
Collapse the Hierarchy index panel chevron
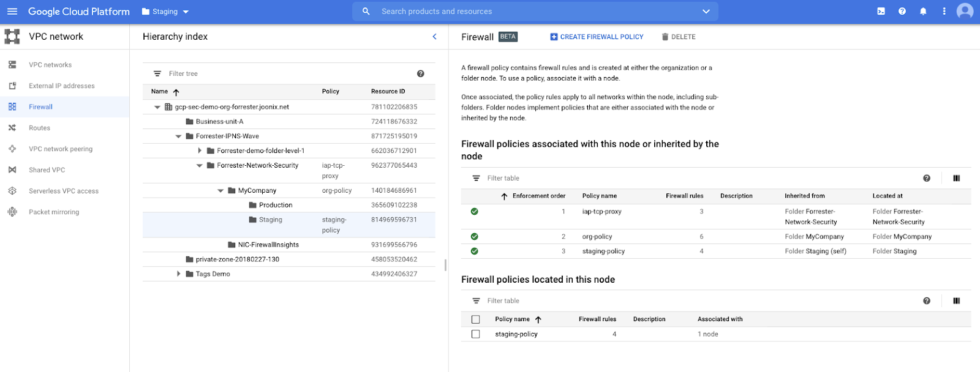tap(435, 37)
